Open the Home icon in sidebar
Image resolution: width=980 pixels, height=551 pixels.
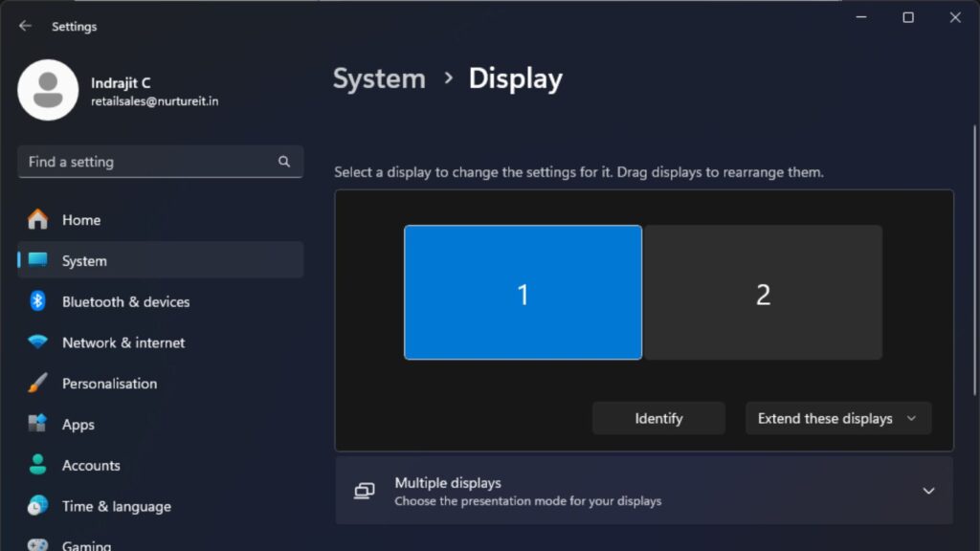[x=38, y=220]
